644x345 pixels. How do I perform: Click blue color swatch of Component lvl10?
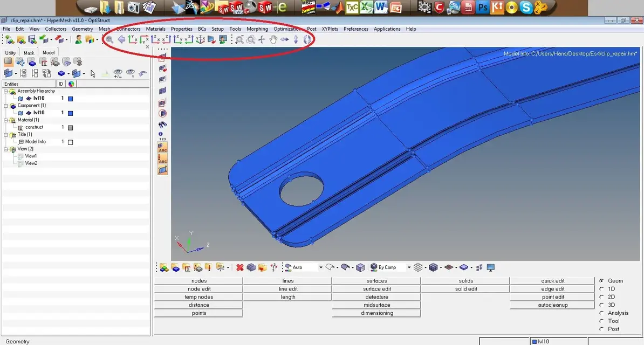pyautogui.click(x=70, y=113)
